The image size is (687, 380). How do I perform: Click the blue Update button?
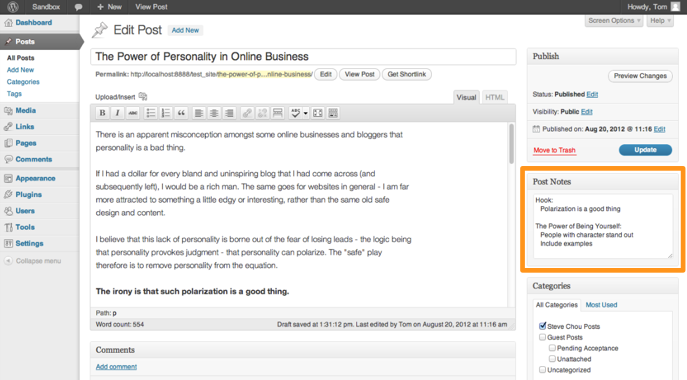tap(645, 150)
